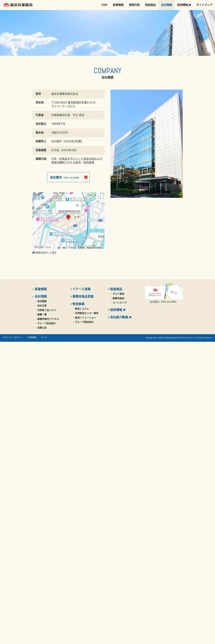The height and width of the screenshot is (644, 215).
Task: Click the red PDF icon on 会社案内 button
Action: pos(86,177)
